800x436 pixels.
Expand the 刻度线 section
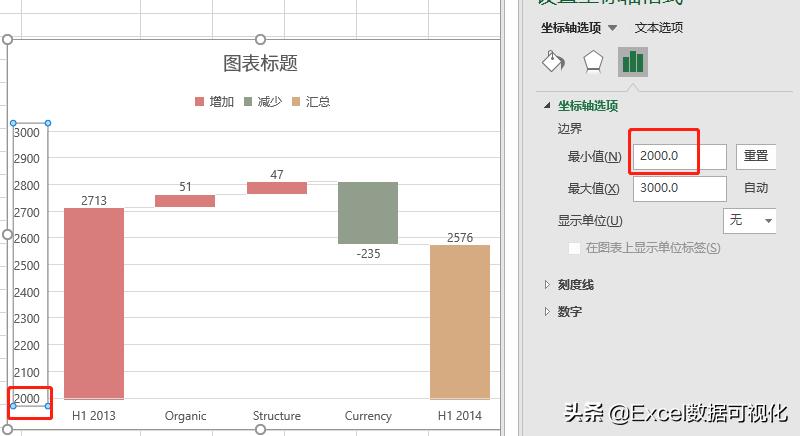coord(547,285)
